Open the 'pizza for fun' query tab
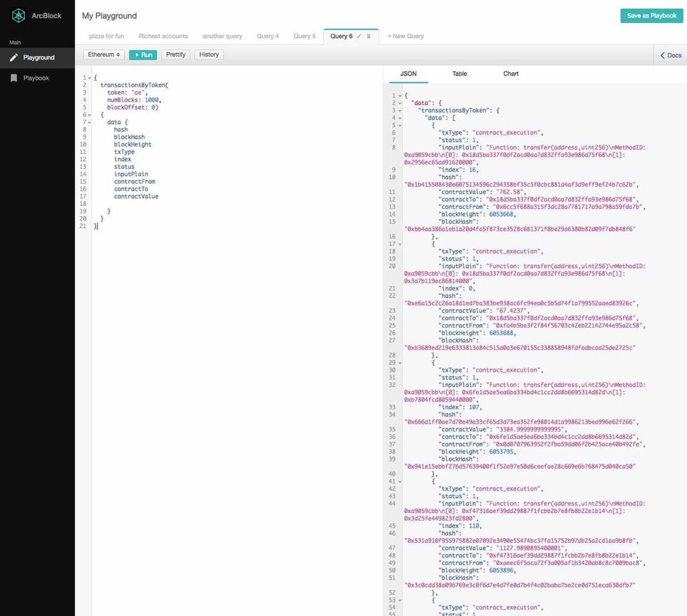 tap(106, 36)
